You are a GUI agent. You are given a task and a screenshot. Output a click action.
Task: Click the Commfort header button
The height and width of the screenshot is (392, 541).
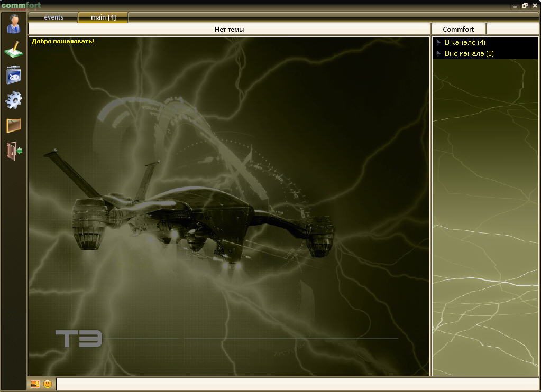tap(459, 29)
